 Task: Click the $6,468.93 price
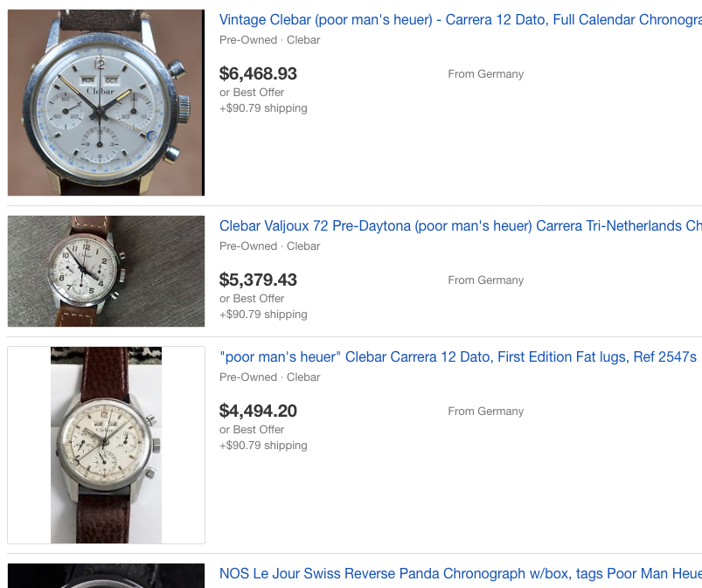click(x=258, y=73)
